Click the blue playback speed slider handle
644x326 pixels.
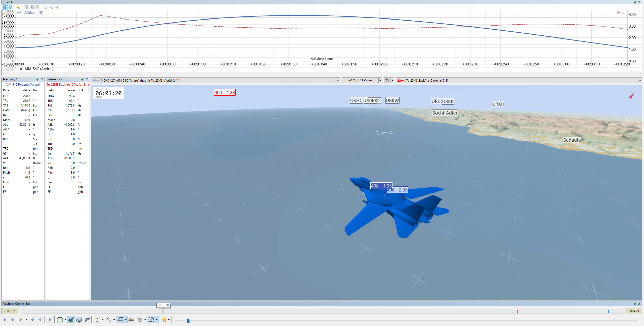(x=188, y=321)
